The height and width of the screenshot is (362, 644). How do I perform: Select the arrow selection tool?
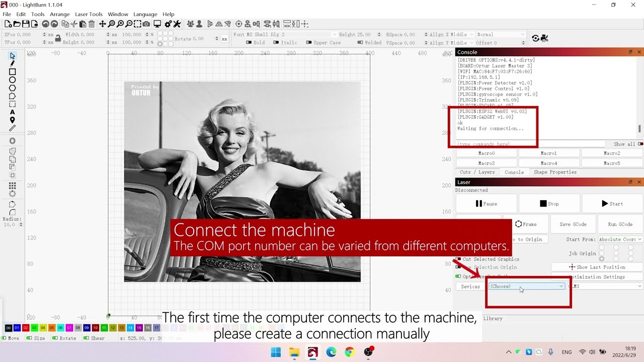pyautogui.click(x=13, y=56)
